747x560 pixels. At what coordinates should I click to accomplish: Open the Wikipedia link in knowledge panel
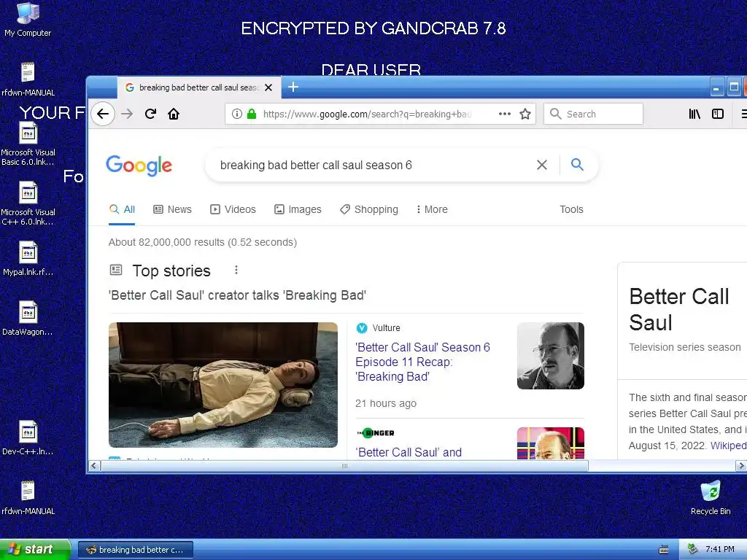pos(729,446)
